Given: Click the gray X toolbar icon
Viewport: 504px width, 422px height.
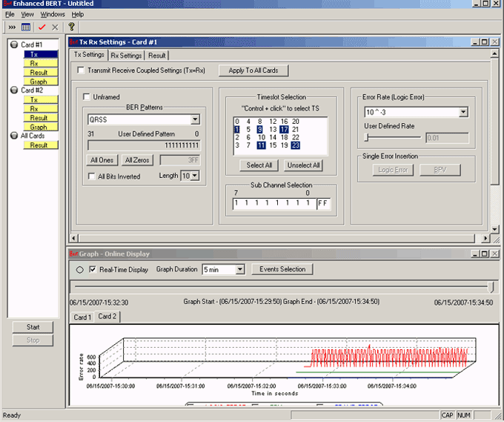Looking at the screenshot, I should click(55, 27).
